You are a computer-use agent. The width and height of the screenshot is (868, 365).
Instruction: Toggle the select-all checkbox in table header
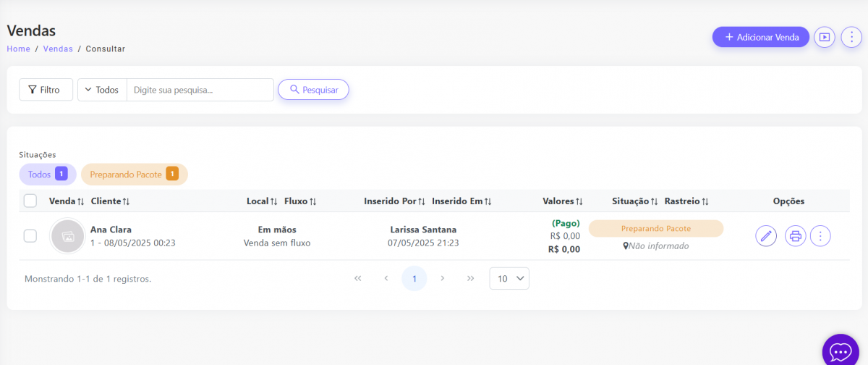click(30, 201)
